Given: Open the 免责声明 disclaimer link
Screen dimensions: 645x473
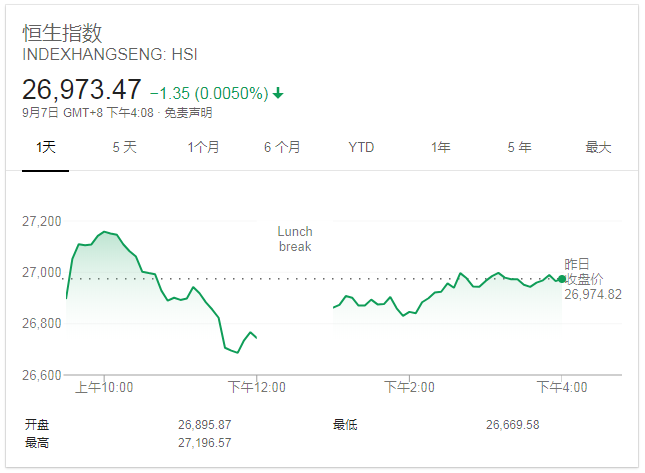Looking at the screenshot, I should coord(188,113).
